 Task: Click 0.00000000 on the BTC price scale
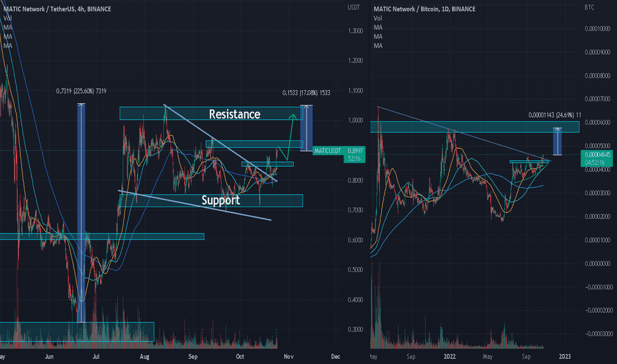tap(597, 263)
